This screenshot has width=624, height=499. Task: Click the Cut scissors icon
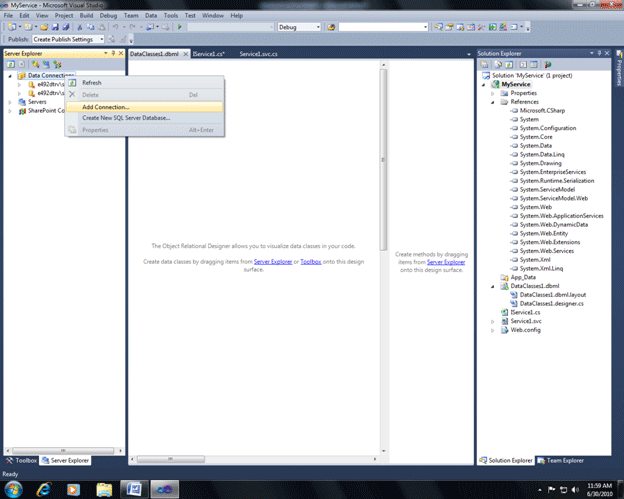(x=80, y=27)
